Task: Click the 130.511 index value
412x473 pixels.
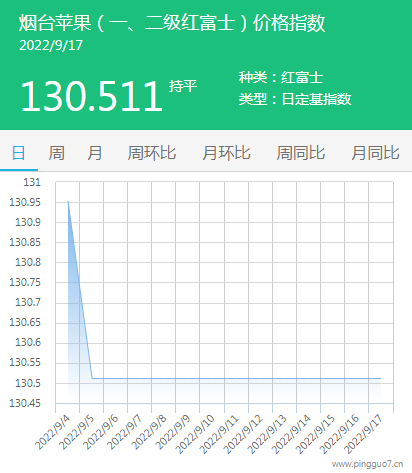Action: point(91,97)
